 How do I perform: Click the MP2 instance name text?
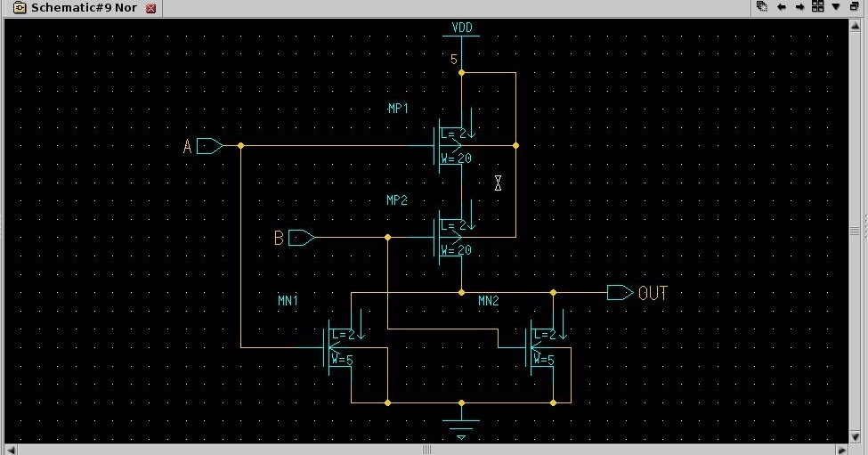point(397,199)
